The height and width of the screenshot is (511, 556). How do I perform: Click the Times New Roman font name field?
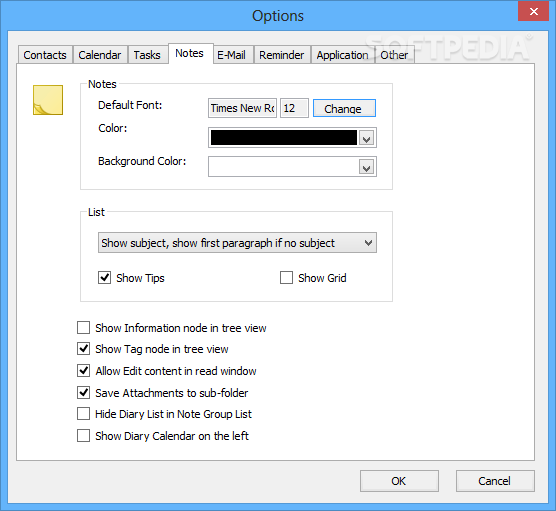pyautogui.click(x=243, y=108)
